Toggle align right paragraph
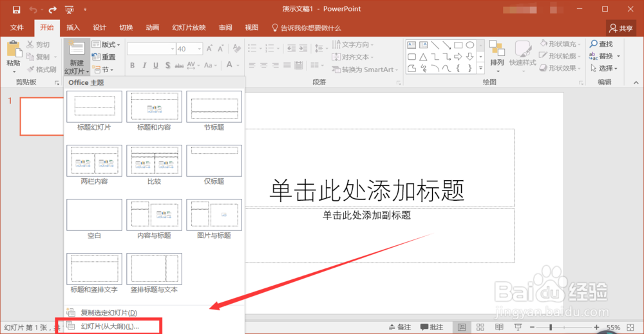Screen dimensions: 644x334 point(275,65)
